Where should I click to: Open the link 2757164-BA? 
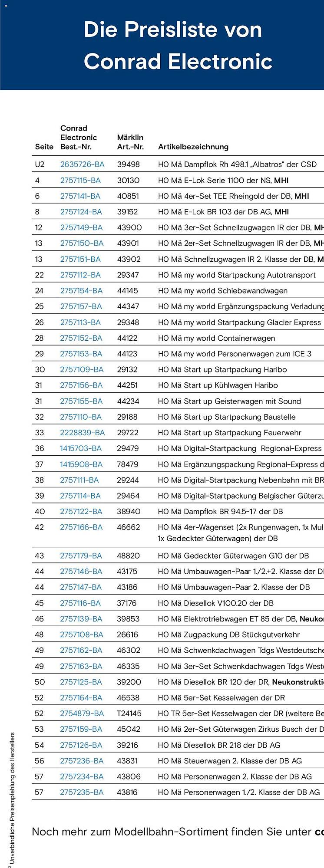(81, 698)
